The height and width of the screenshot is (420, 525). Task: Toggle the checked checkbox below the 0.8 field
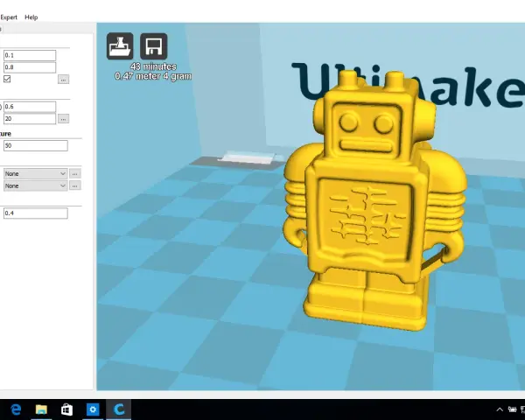(7, 79)
